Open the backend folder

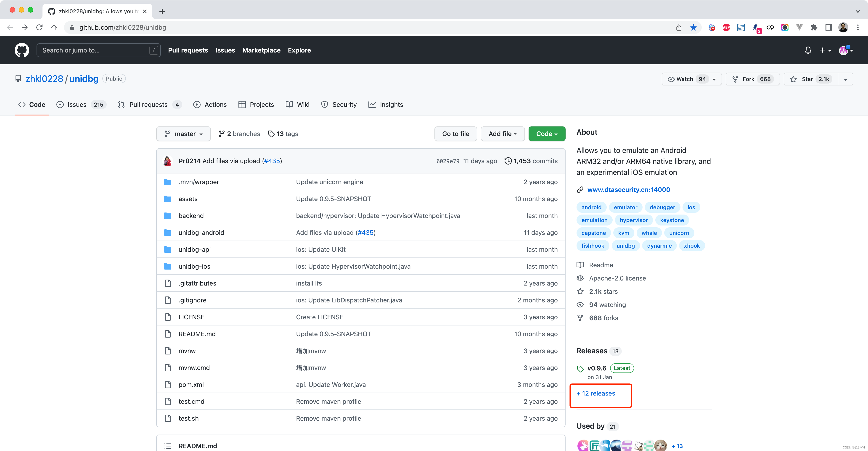191,215
